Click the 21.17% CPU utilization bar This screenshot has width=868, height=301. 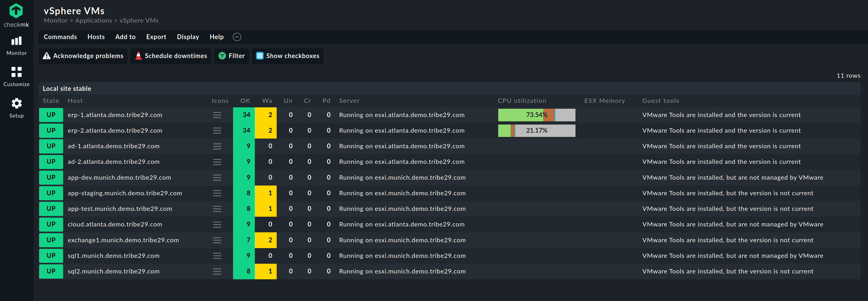[x=536, y=131]
